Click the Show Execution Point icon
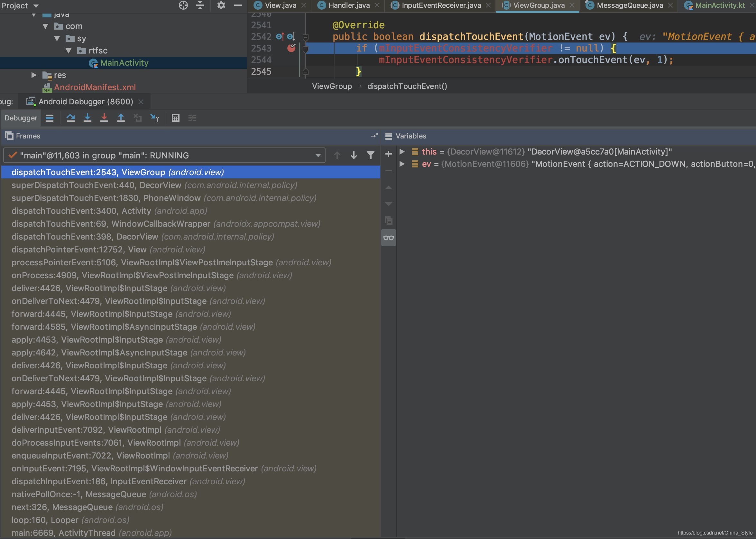The image size is (756, 539). coord(50,118)
